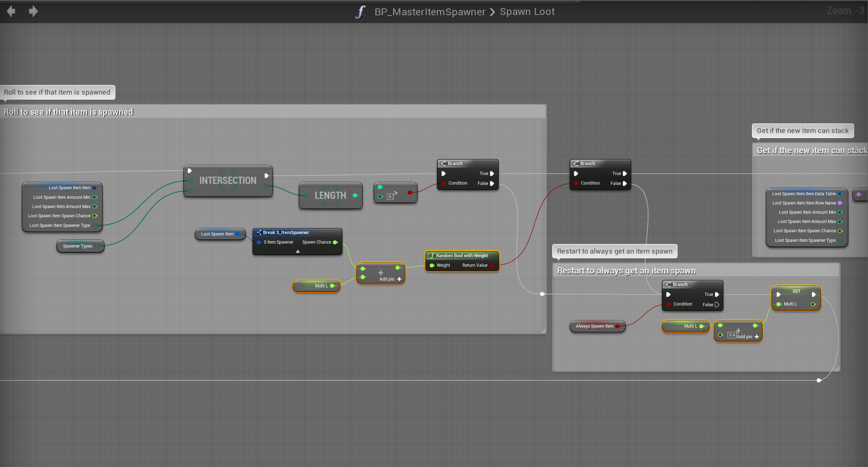The image size is (868, 467).
Task: Click the back navigation arrow
Action: [11, 11]
